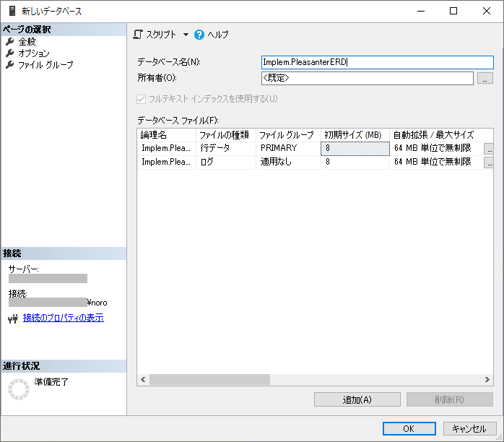
Task: Minimize the 新しいデータベース window
Action: tap(421, 11)
